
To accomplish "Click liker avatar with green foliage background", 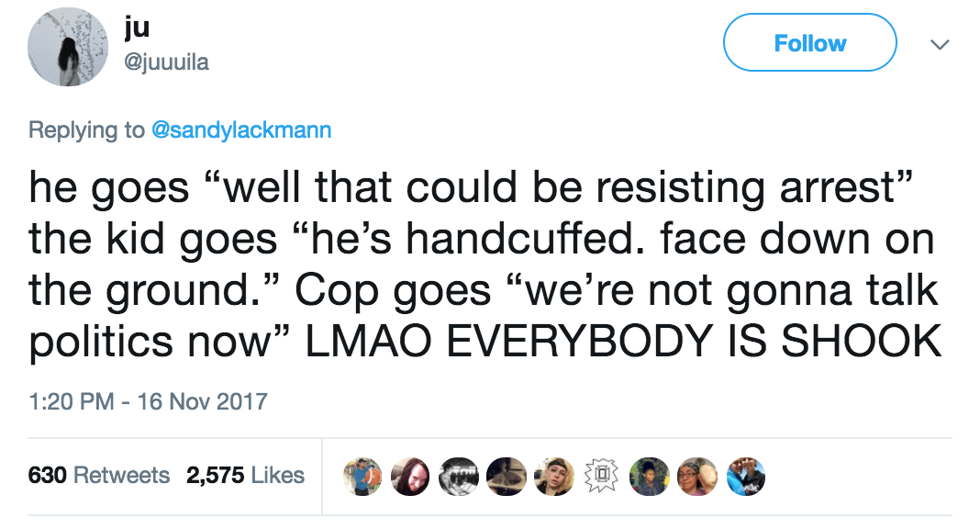I will tap(648, 476).
